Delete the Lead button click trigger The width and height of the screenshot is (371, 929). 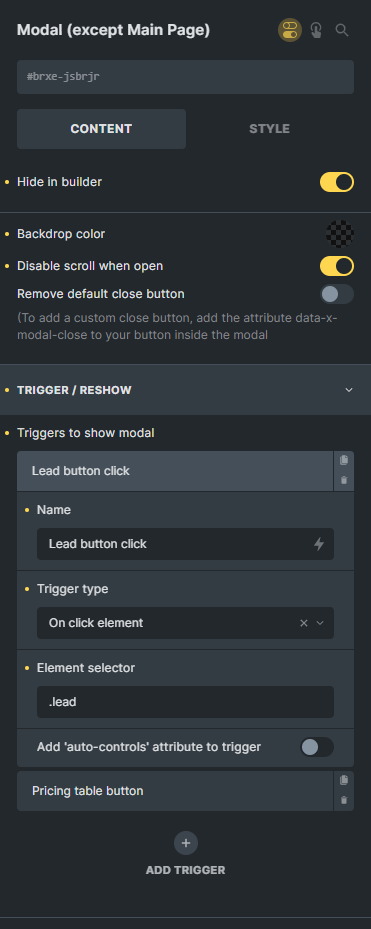tap(344, 480)
